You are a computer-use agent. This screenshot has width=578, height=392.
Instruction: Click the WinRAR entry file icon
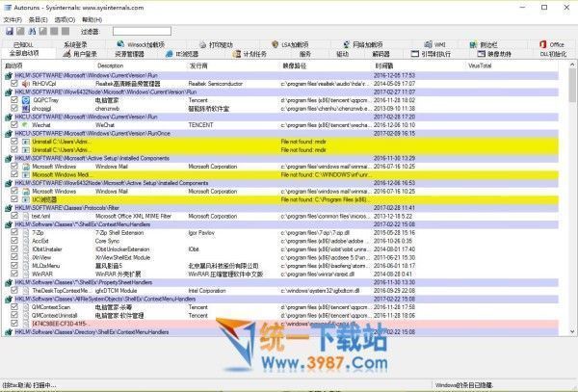25,274
